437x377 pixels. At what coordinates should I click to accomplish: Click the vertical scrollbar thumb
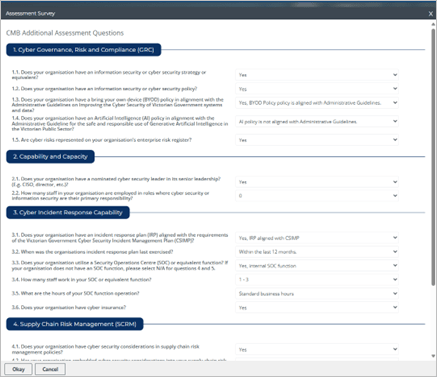(x=433, y=157)
